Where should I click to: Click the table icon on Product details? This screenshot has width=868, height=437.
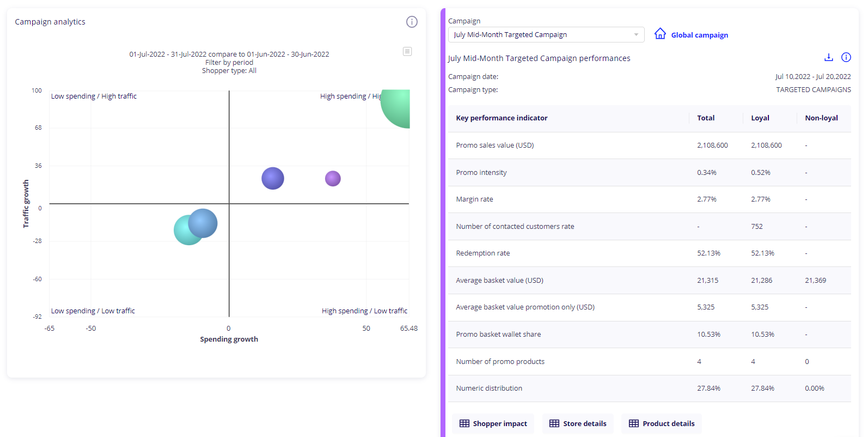(x=634, y=423)
